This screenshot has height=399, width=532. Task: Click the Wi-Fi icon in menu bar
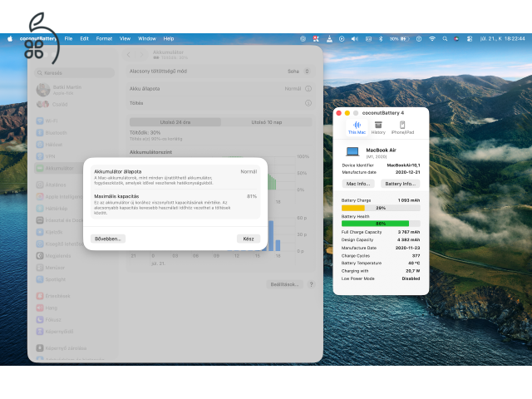[x=432, y=39]
